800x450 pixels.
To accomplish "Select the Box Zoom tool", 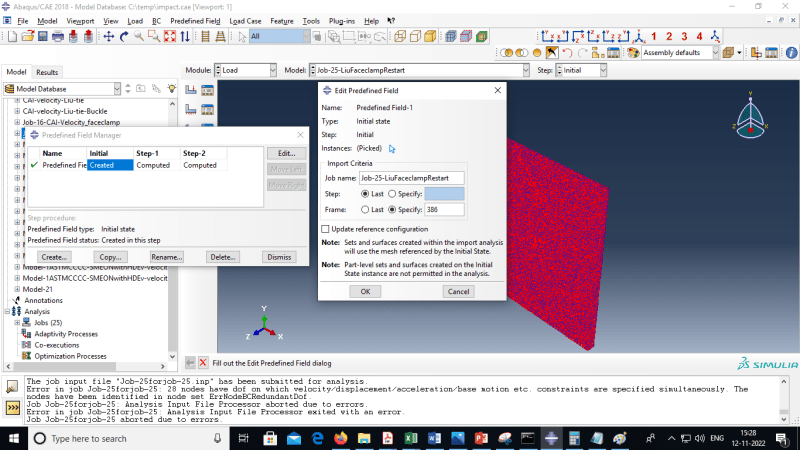I will pyautogui.click(x=154, y=36).
